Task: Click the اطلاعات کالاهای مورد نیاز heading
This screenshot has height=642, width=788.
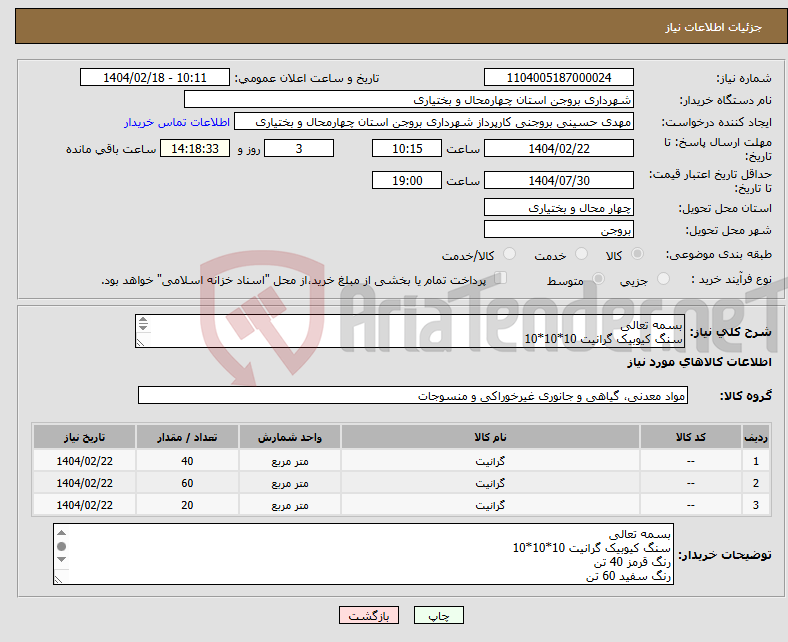Action: pyautogui.click(x=699, y=362)
